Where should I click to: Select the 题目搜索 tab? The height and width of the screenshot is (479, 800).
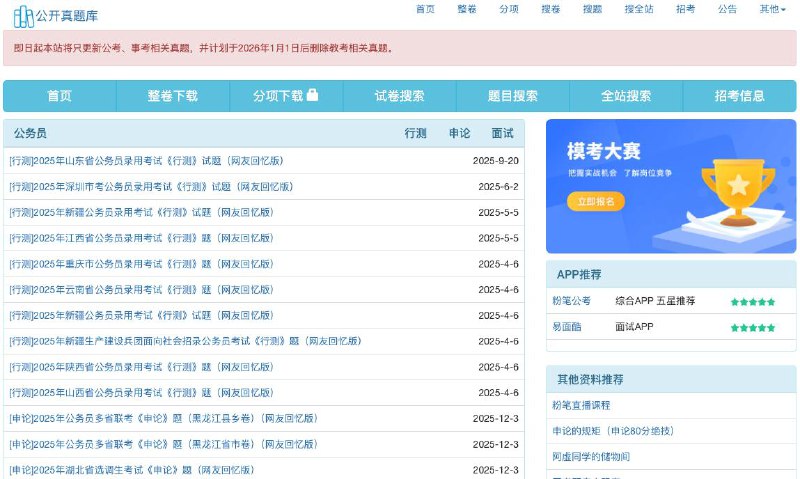[x=513, y=96]
